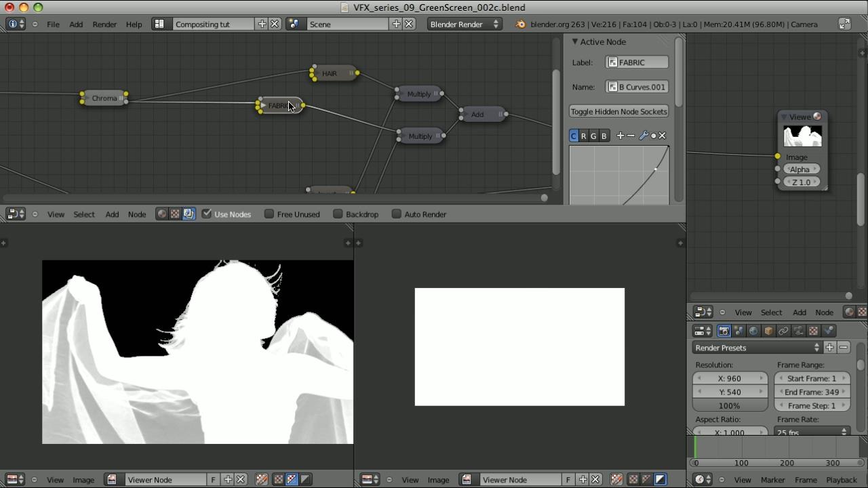Click Toggle Hidden Node Sockets button
Viewport: 868px width, 488px height.
click(619, 111)
